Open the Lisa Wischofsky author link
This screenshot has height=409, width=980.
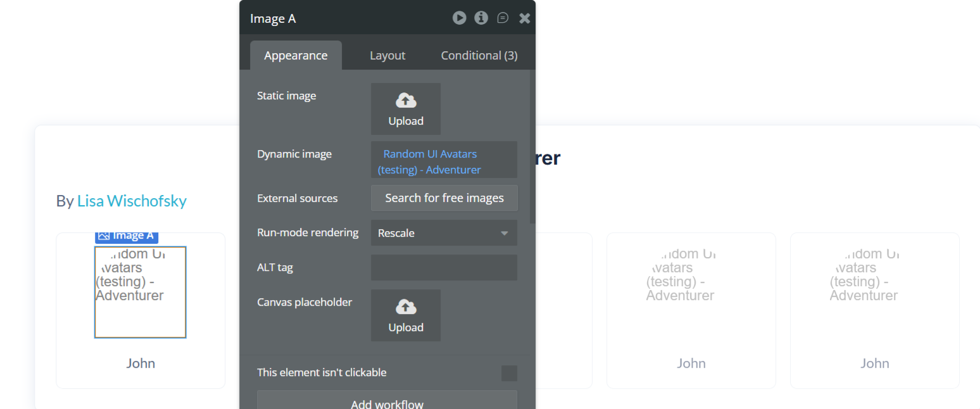coord(132,201)
